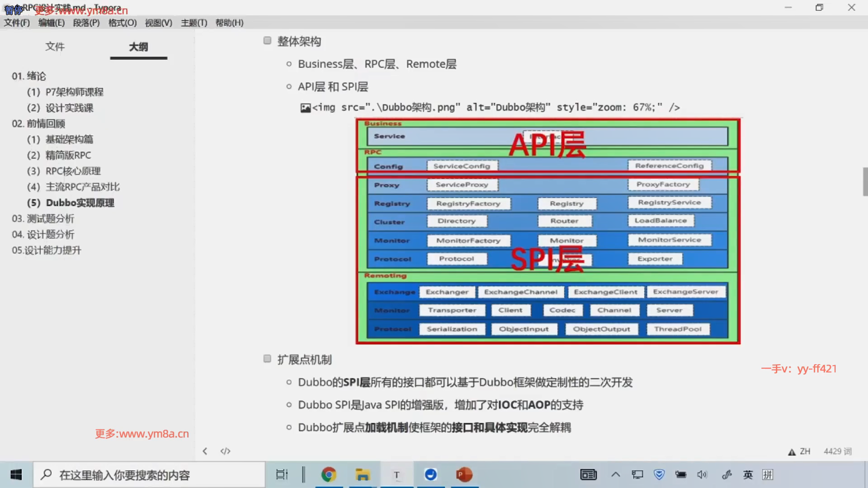Click the spell check warning icon
This screenshot has height=488, width=868.
(x=792, y=452)
